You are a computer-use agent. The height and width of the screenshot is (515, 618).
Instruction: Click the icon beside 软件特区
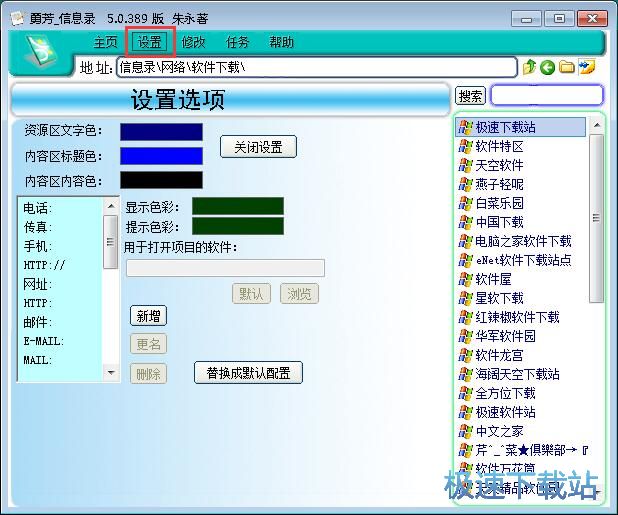[465, 146]
